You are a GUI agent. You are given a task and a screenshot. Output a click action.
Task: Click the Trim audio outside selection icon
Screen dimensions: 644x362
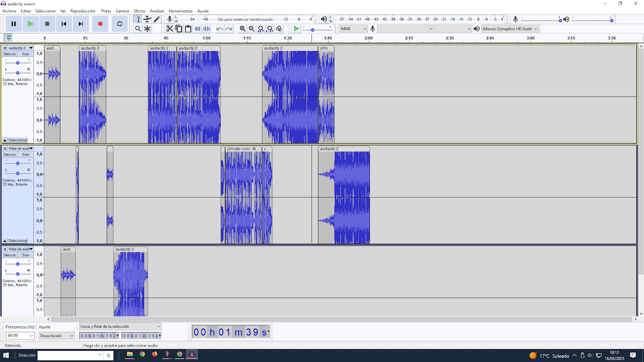[198, 29]
